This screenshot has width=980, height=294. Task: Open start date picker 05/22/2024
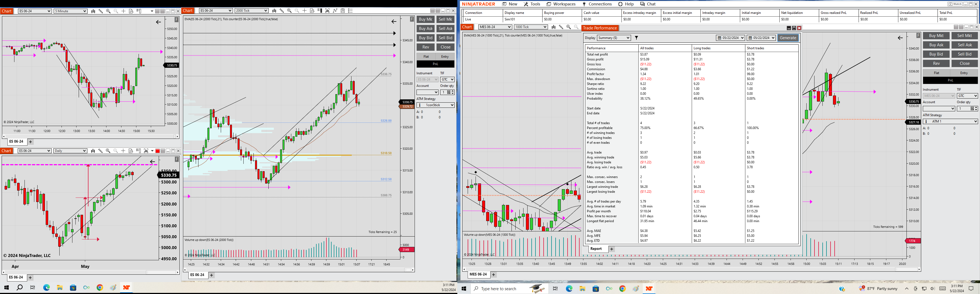(x=730, y=38)
